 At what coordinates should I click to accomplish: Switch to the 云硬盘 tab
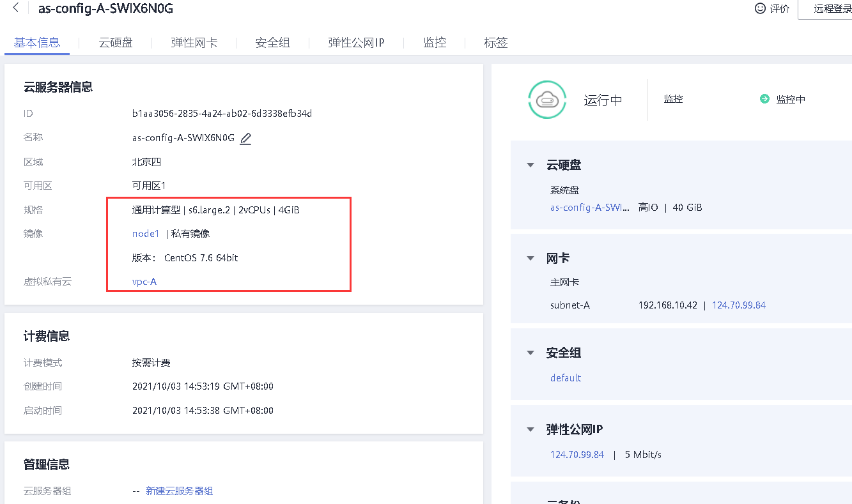coord(116,43)
